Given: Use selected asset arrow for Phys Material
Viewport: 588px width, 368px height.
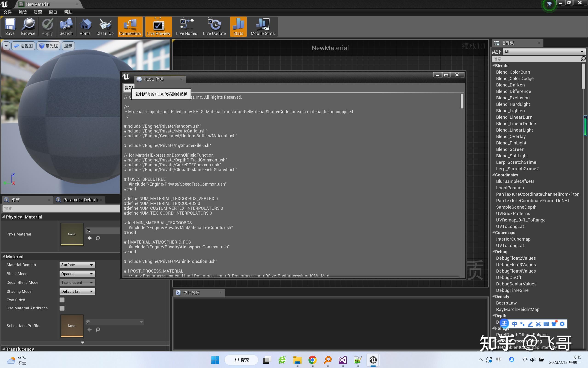Looking at the screenshot, I should [x=89, y=238].
